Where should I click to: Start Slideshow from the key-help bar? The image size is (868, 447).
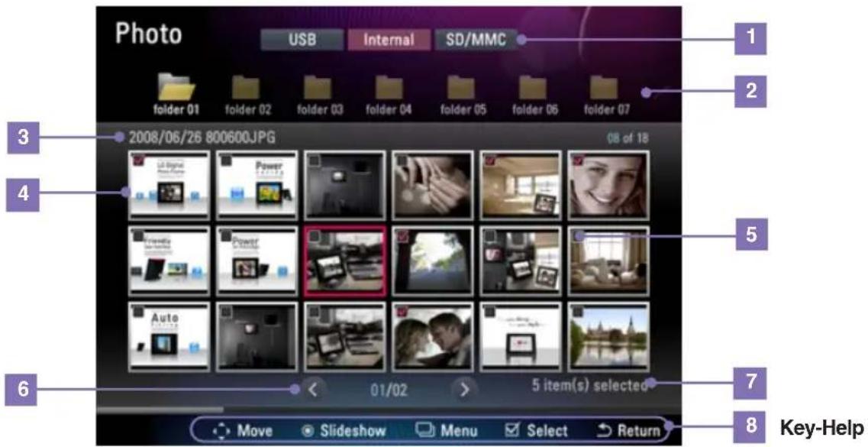[x=344, y=431]
